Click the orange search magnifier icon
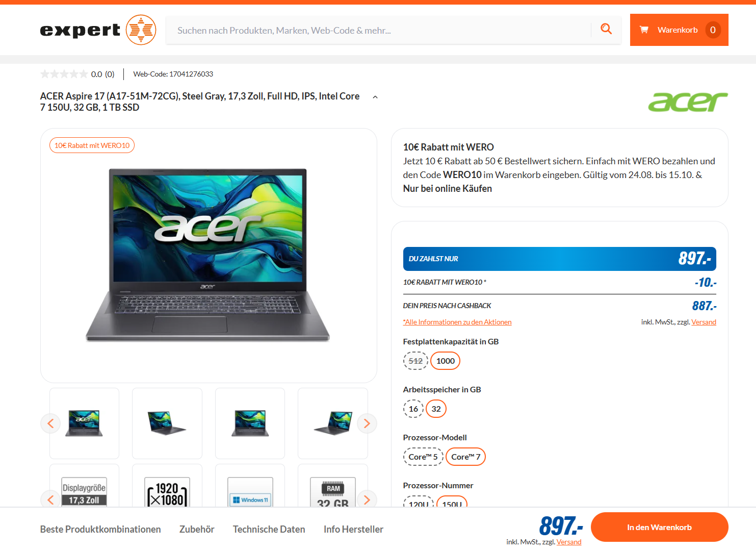The image size is (756, 551). [606, 29]
